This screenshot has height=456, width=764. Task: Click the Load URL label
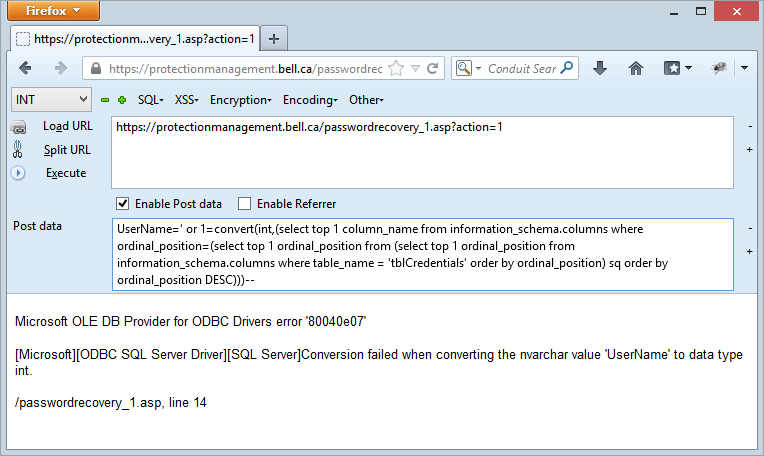click(68, 126)
